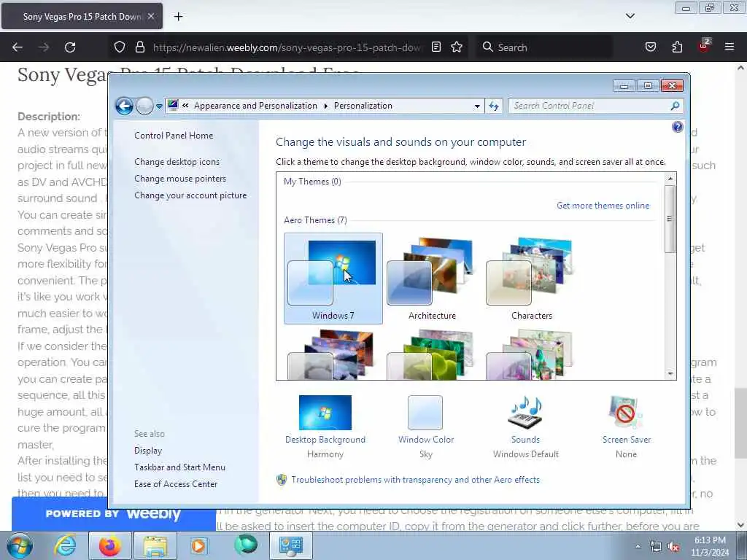Click Appearance and Personalization breadcrumb
The height and width of the screenshot is (560, 747).
click(x=255, y=106)
